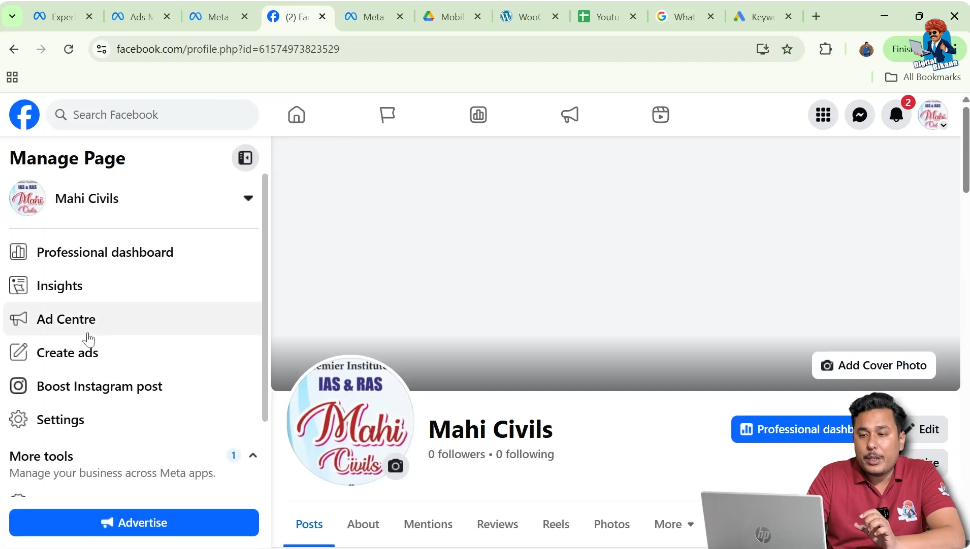Screen dimensions: 970x549
Task: Click the Advertise button
Action: click(x=134, y=522)
